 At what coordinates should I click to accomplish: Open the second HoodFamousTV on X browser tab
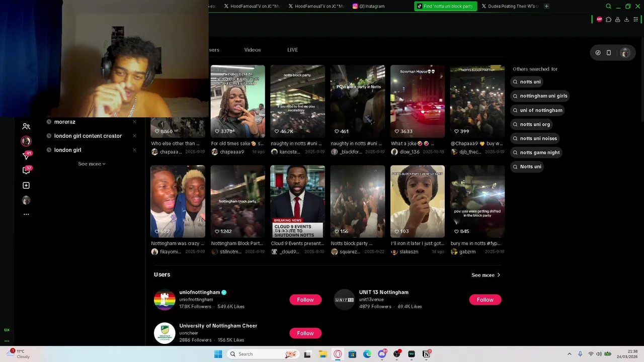click(316, 6)
